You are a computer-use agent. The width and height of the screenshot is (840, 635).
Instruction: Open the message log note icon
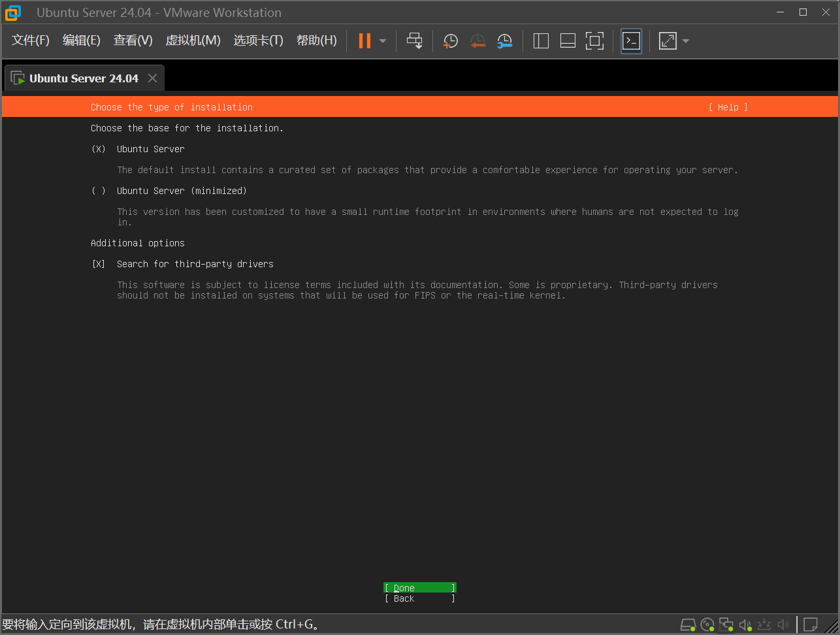pos(811,625)
